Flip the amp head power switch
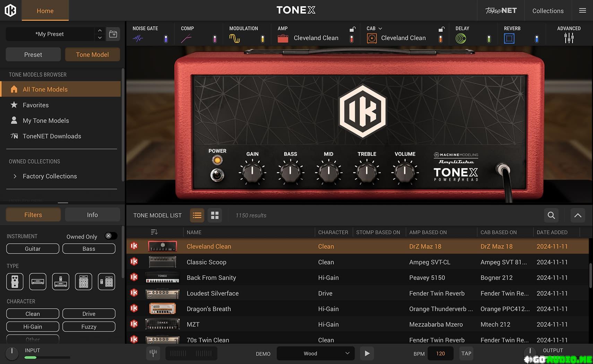Image resolution: width=593 pixels, height=364 pixels. point(217,175)
